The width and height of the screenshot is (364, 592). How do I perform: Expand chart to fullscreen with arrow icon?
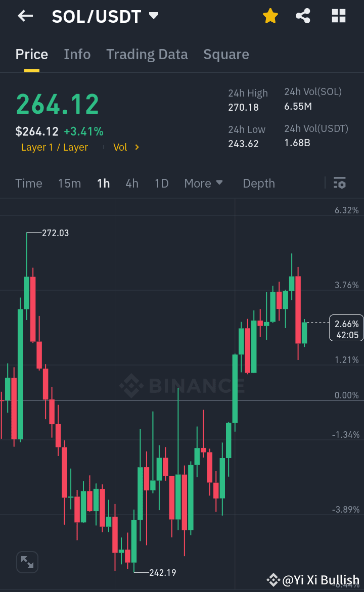pos(27,562)
